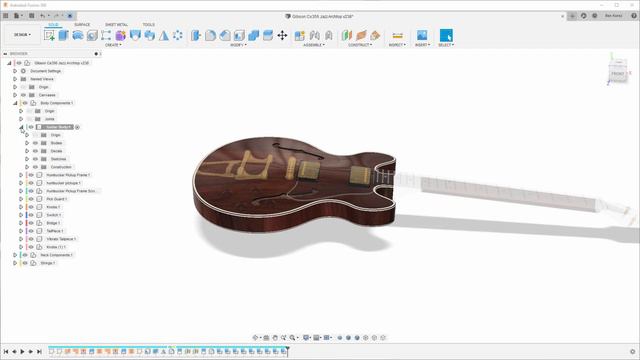Hide the Bridge:1 component eye
Viewport: 640px width, 360px height.
(31, 223)
